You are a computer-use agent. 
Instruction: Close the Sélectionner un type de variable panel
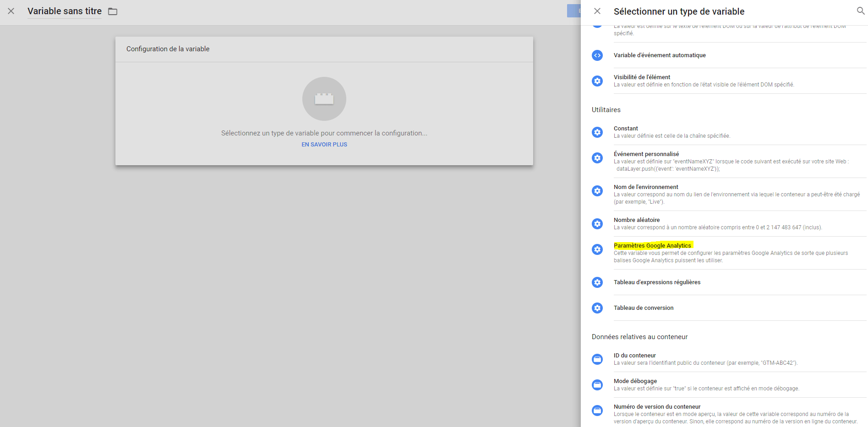597,11
